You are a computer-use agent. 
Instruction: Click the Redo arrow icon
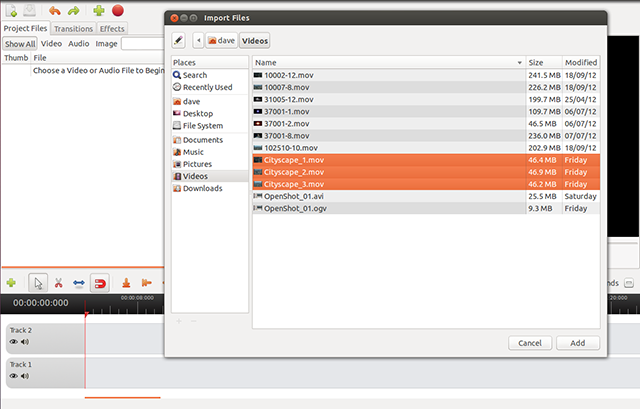73,11
